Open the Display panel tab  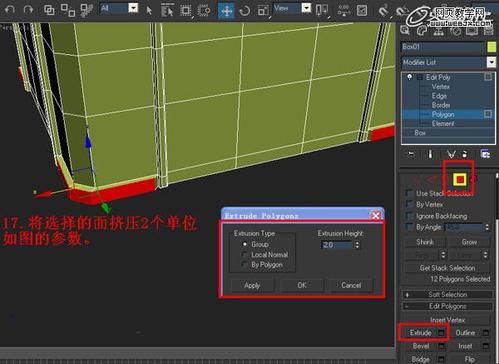click(472, 31)
